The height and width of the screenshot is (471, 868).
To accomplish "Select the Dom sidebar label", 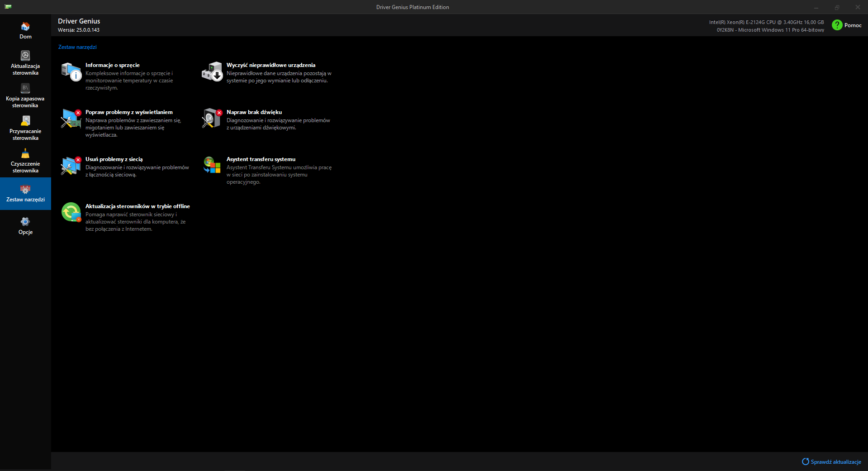I will coord(25,37).
